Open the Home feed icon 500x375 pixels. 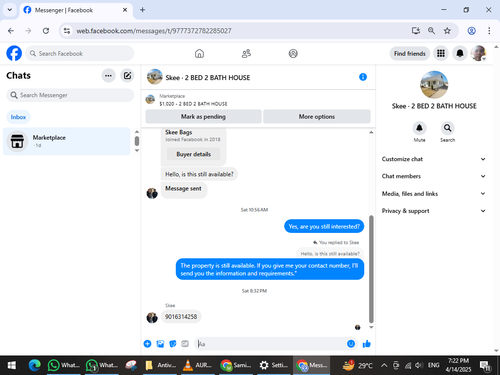[199, 53]
